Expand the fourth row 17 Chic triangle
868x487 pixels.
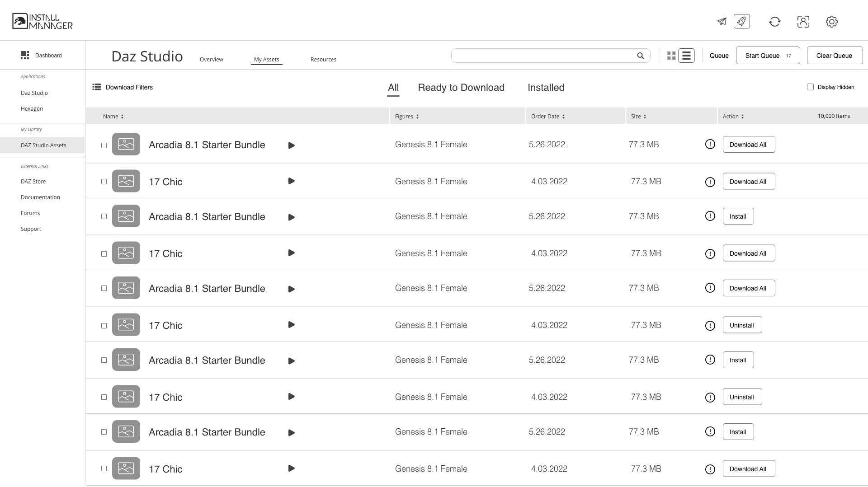coord(292,253)
